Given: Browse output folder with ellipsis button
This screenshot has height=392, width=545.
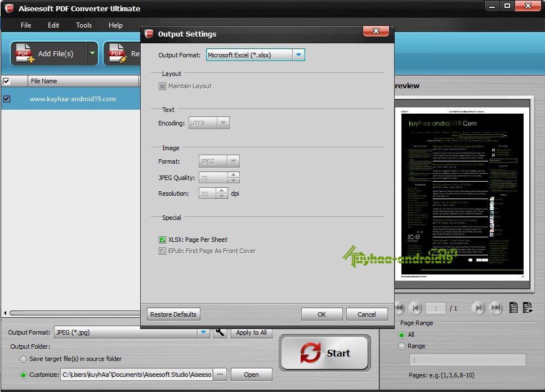Looking at the screenshot, I should 220,375.
